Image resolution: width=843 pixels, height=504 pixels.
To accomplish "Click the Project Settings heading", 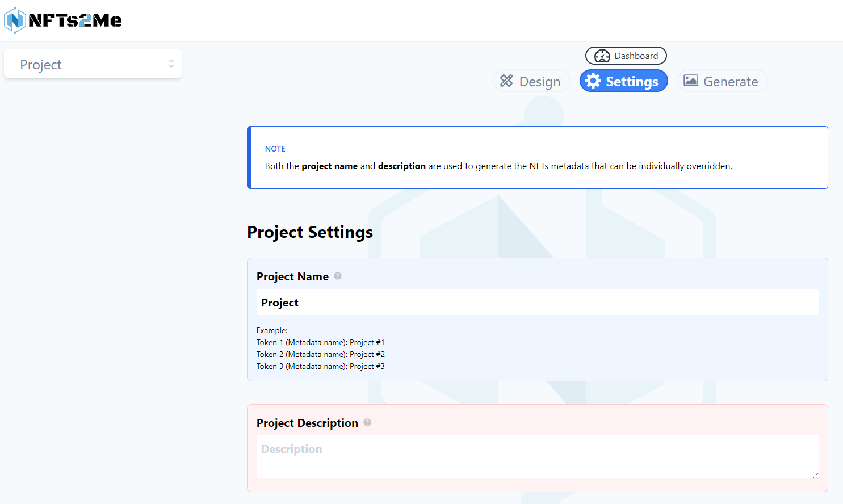I will point(310,232).
